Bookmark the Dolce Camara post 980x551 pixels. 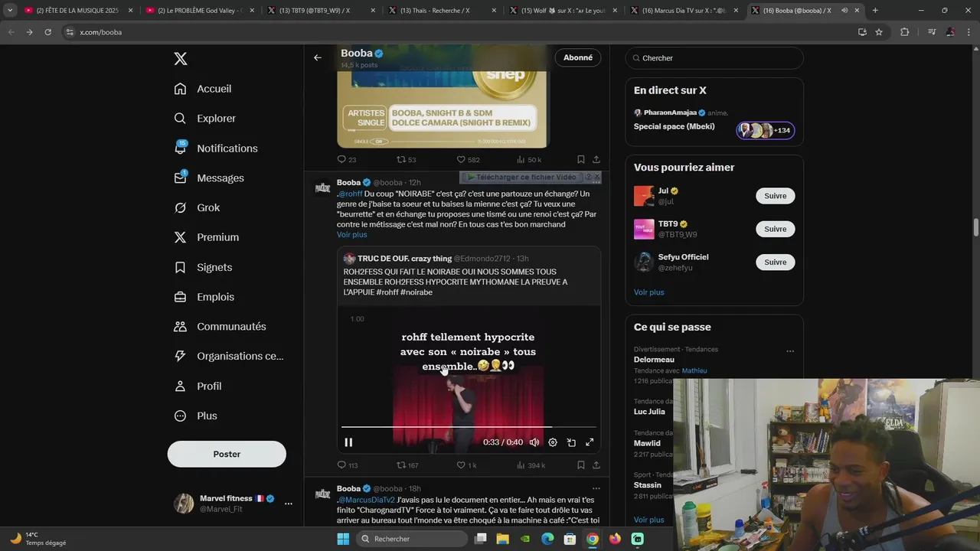point(581,159)
